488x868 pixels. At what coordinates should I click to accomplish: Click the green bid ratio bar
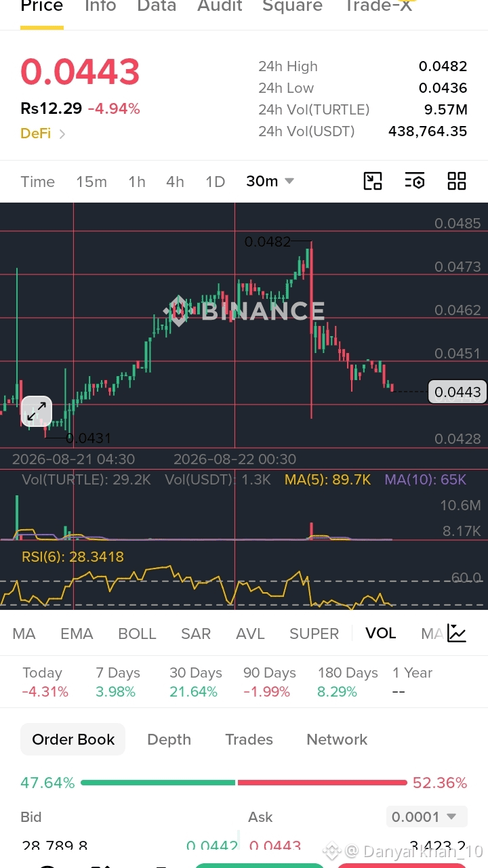(x=158, y=783)
